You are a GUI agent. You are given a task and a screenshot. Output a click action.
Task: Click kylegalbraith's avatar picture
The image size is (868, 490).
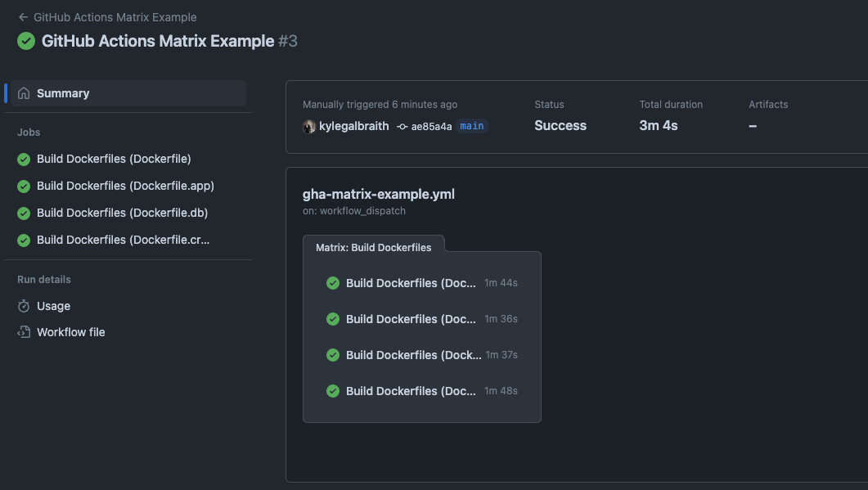coord(308,126)
